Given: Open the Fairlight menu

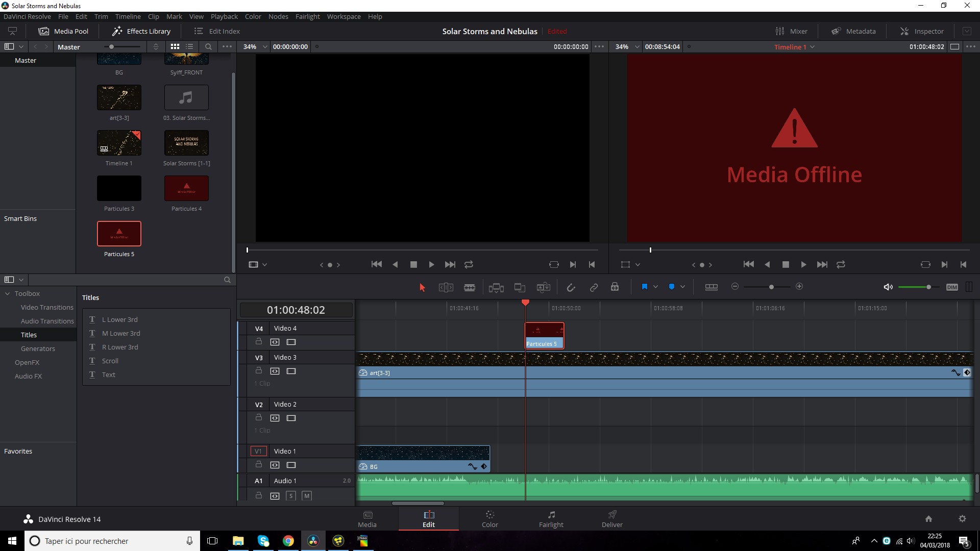Looking at the screenshot, I should pyautogui.click(x=307, y=16).
